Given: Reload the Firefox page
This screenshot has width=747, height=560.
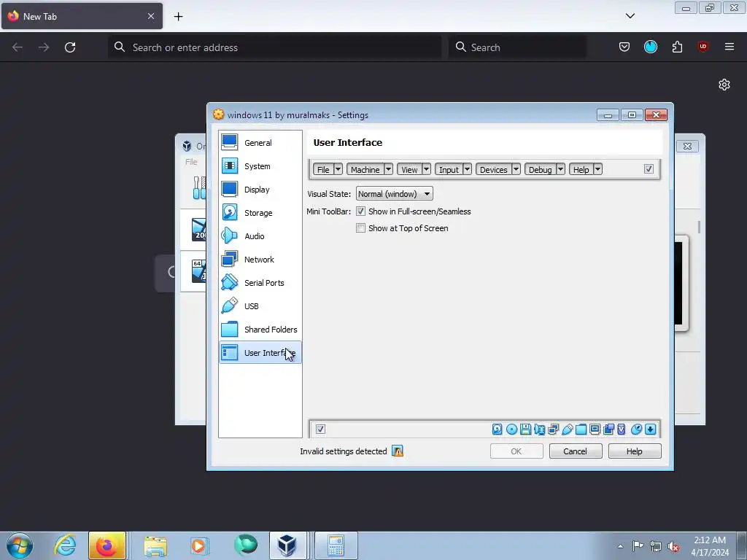Looking at the screenshot, I should (70, 47).
